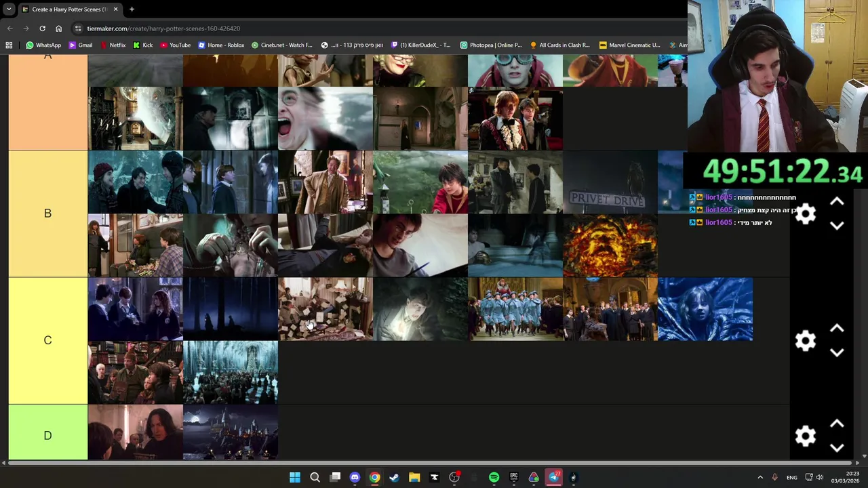Open the Netflix bookmark
Image resolution: width=868 pixels, height=488 pixels.
click(113, 45)
